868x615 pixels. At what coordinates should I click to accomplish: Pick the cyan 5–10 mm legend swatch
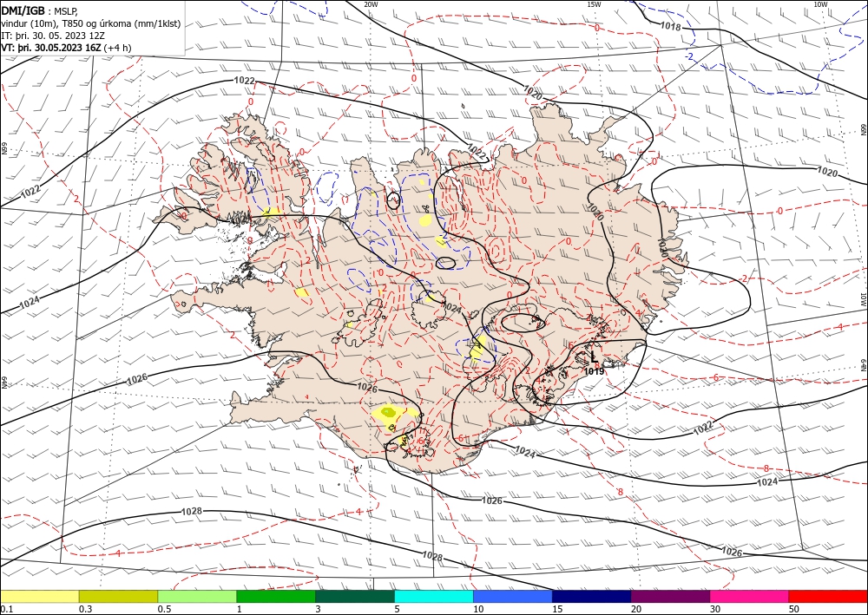434,596
